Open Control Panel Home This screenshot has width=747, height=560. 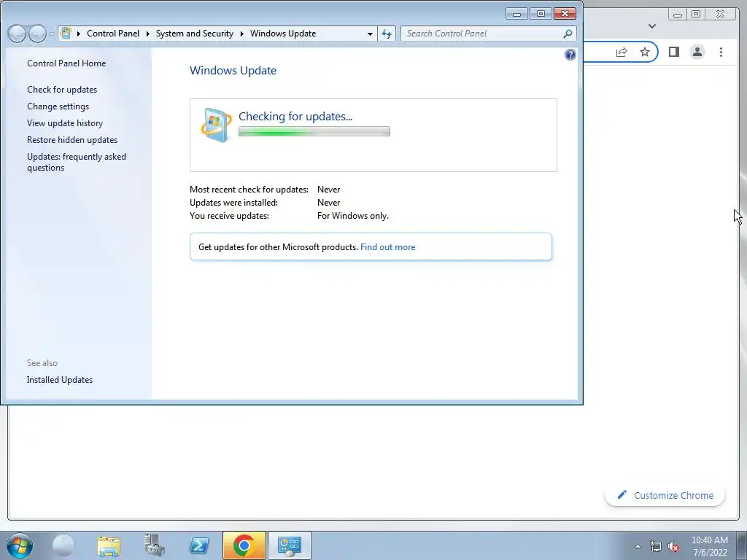pos(66,63)
